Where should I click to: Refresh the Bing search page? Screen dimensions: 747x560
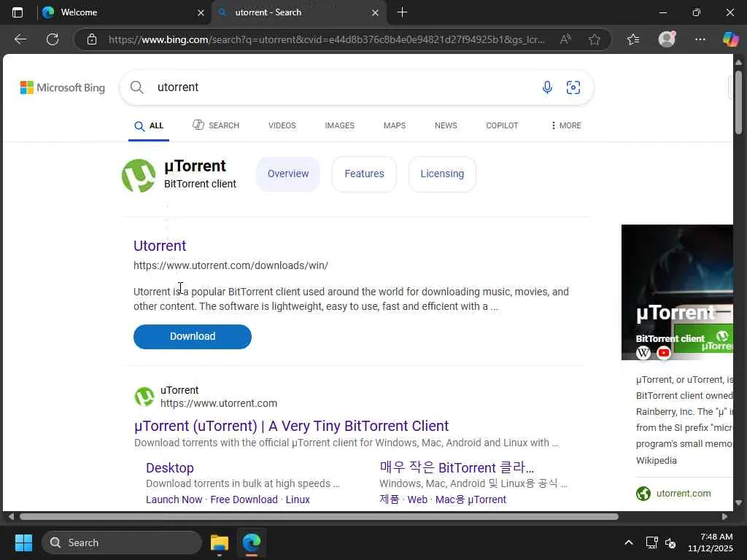click(x=53, y=39)
